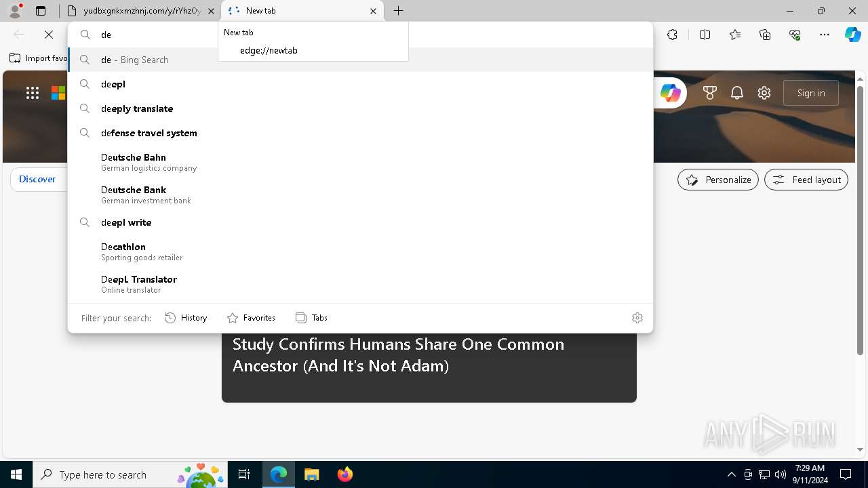
Task: Click the Microsoft logo on page
Action: tap(58, 93)
